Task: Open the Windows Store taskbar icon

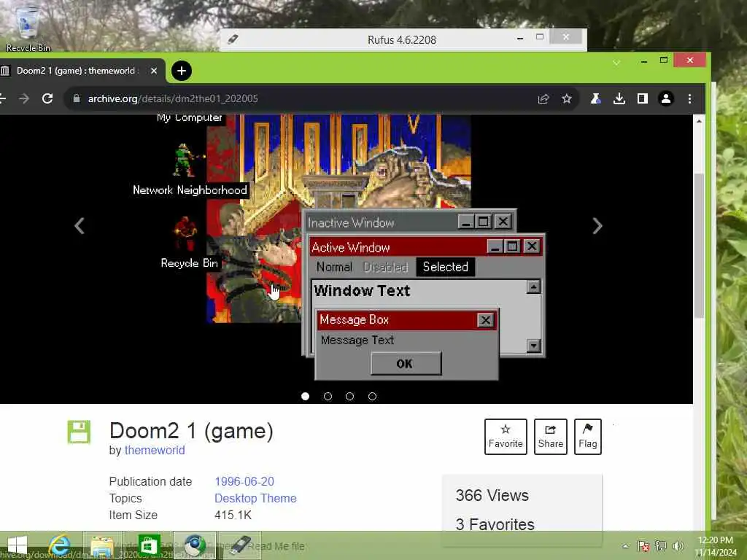Action: tap(149, 545)
